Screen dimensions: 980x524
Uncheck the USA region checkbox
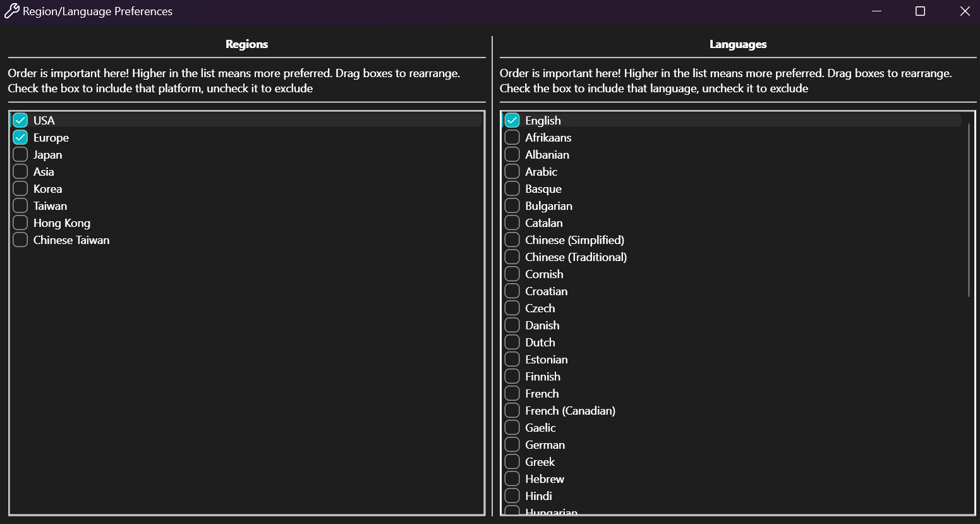click(20, 120)
